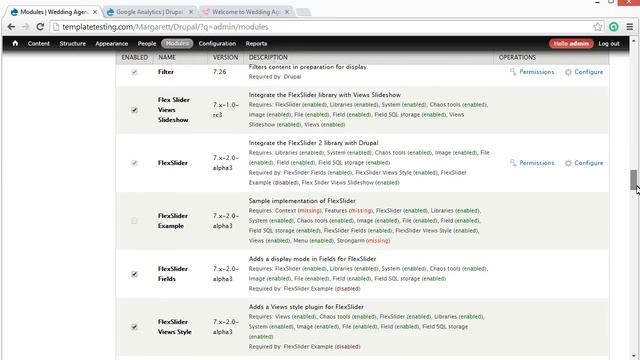Click Filter row permissions key icon
Image resolution: width=640 pixels, height=360 pixels.
(x=513, y=72)
